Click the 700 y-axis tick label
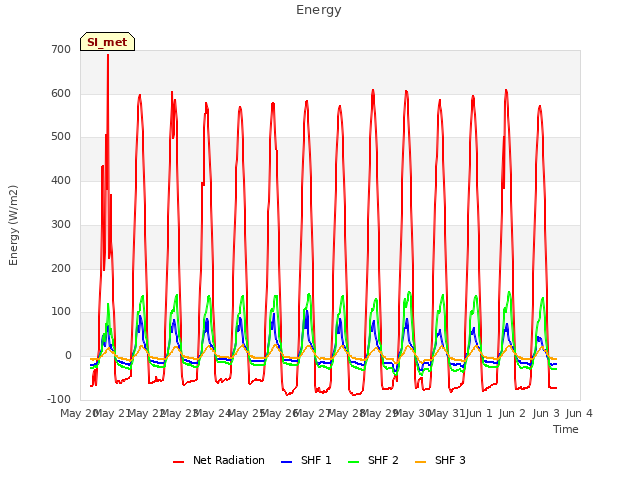 (x=61, y=49)
